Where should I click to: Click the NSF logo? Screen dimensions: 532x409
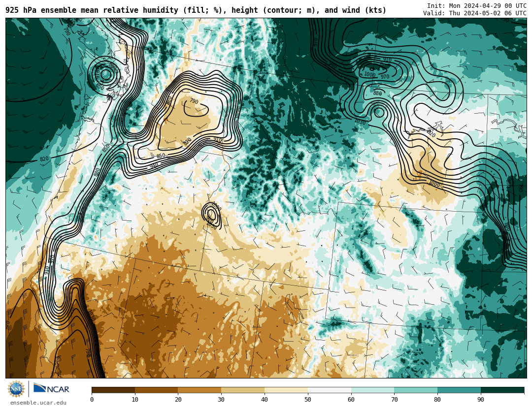pyautogui.click(x=16, y=389)
